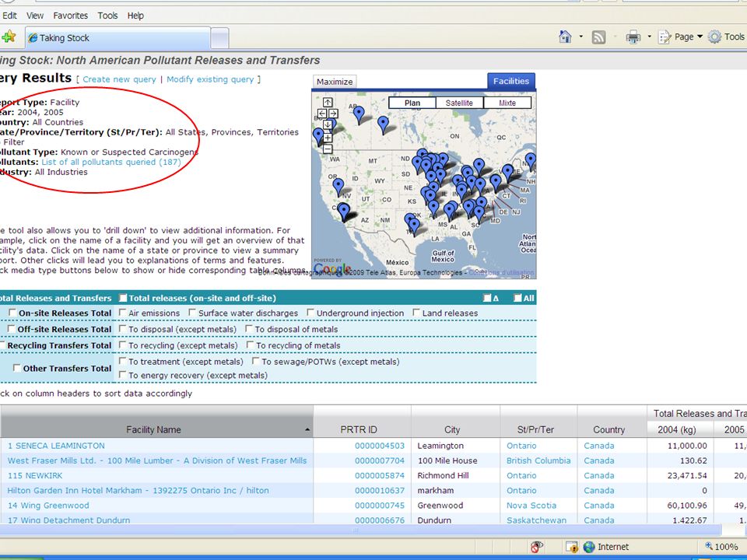
Task: Switch the map to Mixte view
Action: (x=507, y=103)
